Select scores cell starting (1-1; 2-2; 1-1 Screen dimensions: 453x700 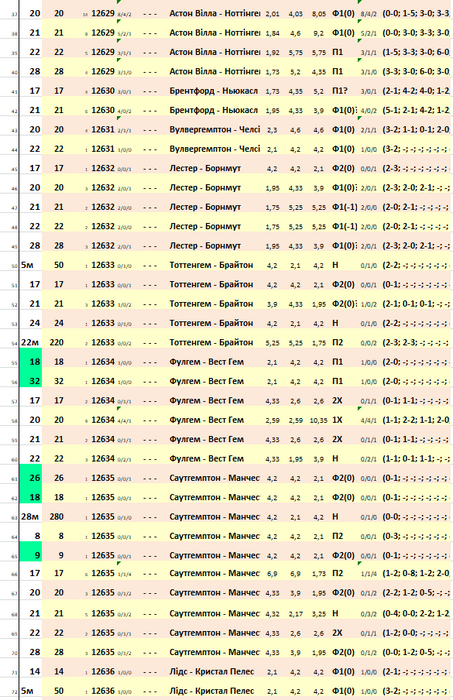[416, 420]
